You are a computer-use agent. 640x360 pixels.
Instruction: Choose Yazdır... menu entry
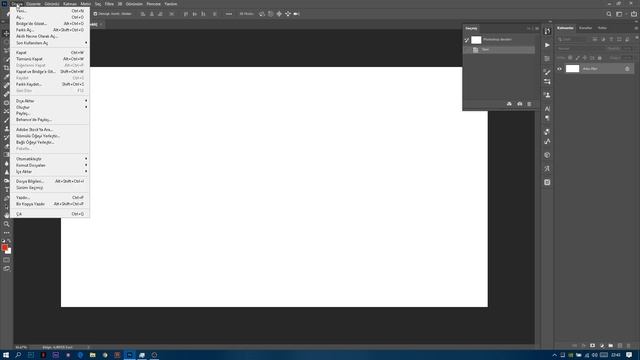pos(51,198)
